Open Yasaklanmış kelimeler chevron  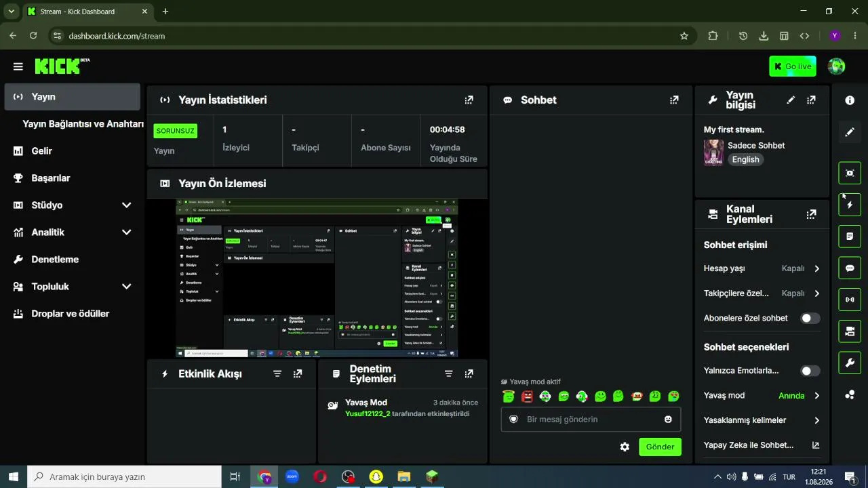(816, 420)
